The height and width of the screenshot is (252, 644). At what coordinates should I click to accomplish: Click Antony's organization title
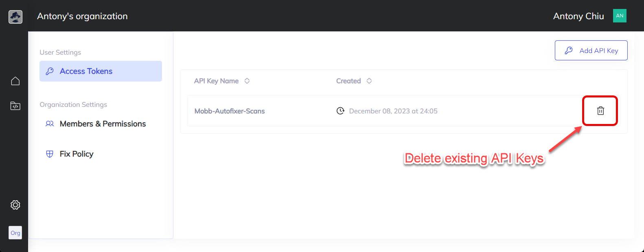[x=82, y=16]
